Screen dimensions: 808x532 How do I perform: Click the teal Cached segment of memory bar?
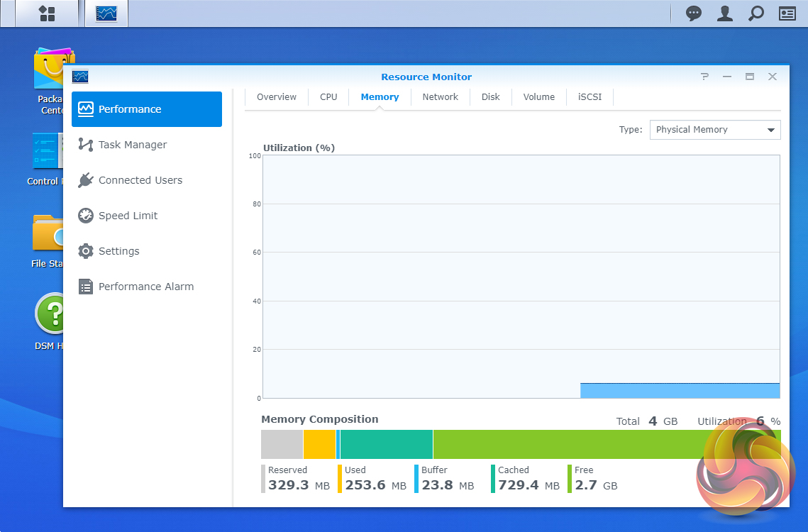[386, 445]
